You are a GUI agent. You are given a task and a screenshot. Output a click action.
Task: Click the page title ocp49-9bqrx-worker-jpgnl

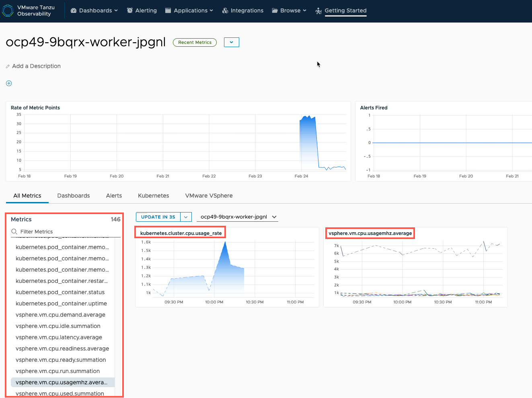(x=86, y=42)
